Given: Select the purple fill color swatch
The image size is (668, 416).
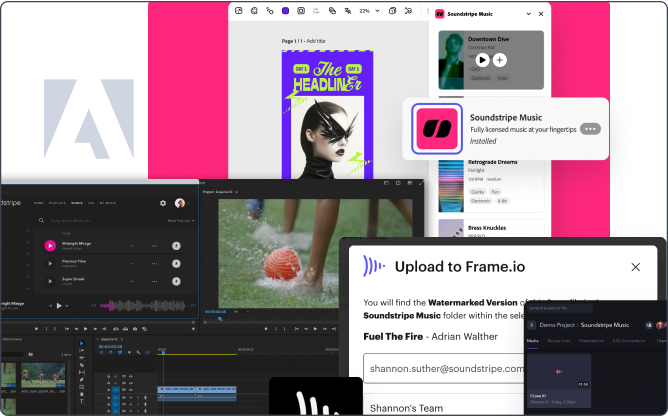Looking at the screenshot, I should pos(285,11).
